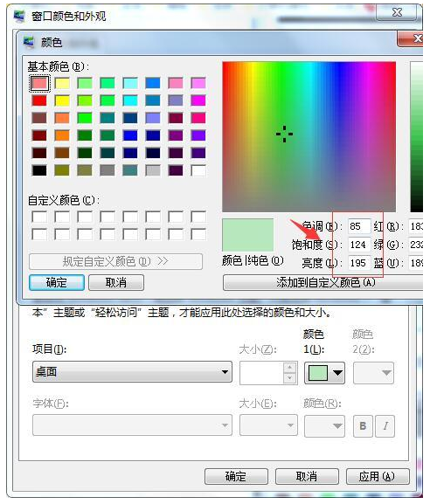Open the 项目 dropdown showing 桌面
430x504 pixels.
(132, 371)
